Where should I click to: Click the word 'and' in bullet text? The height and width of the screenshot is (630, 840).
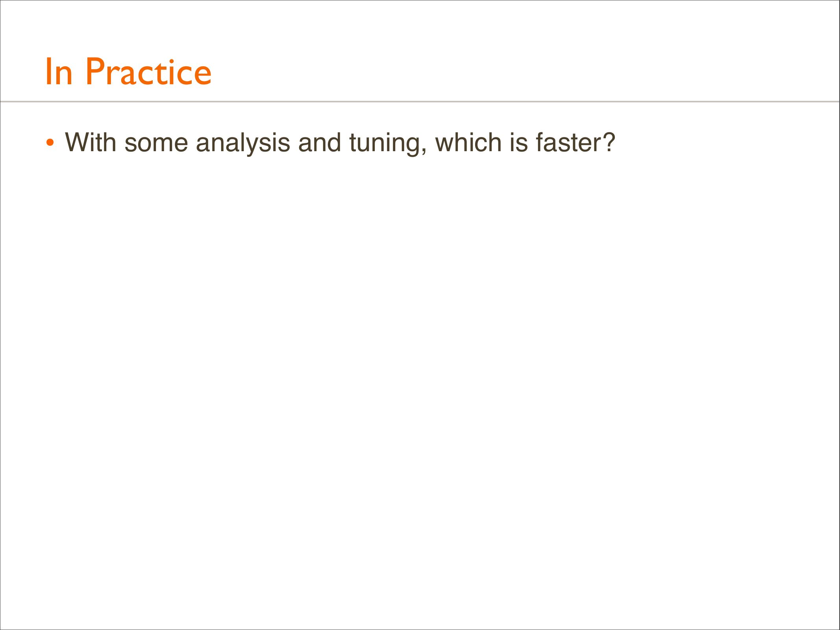[319, 142]
